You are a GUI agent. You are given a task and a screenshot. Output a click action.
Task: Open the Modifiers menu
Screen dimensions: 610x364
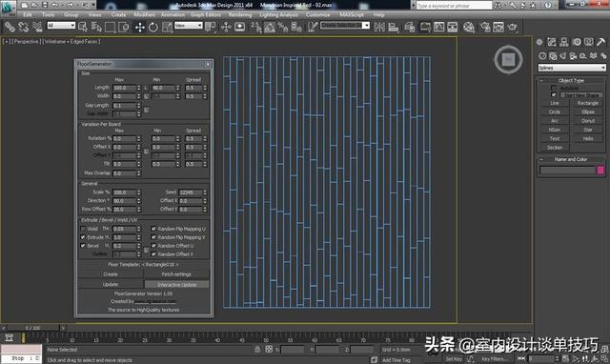pyautogui.click(x=144, y=15)
